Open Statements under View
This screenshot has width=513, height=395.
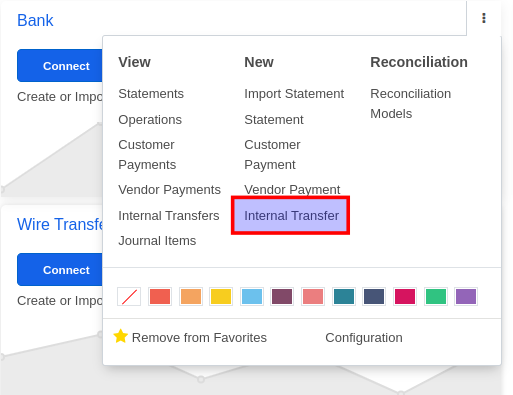click(151, 94)
